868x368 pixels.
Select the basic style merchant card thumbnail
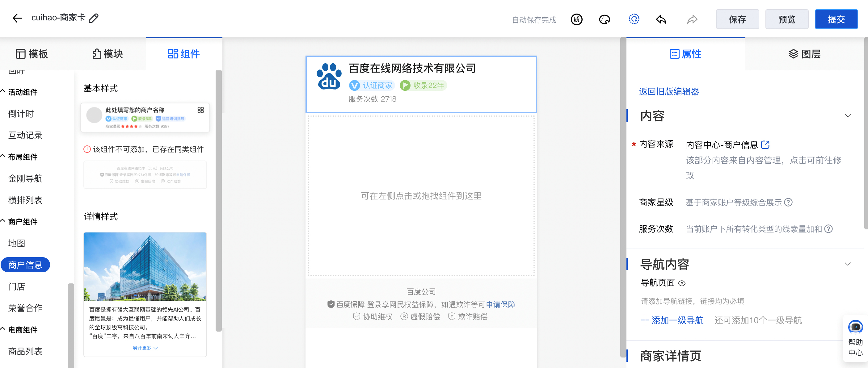point(145,118)
